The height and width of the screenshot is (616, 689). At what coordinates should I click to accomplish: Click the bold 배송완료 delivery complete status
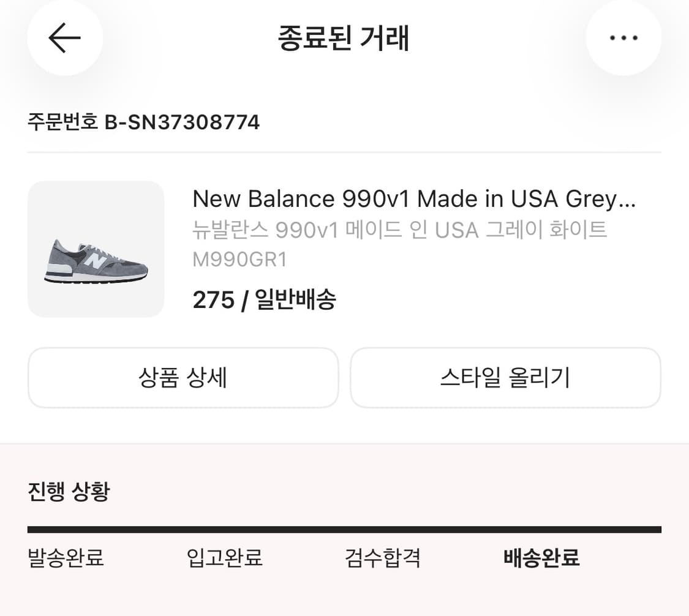click(541, 558)
